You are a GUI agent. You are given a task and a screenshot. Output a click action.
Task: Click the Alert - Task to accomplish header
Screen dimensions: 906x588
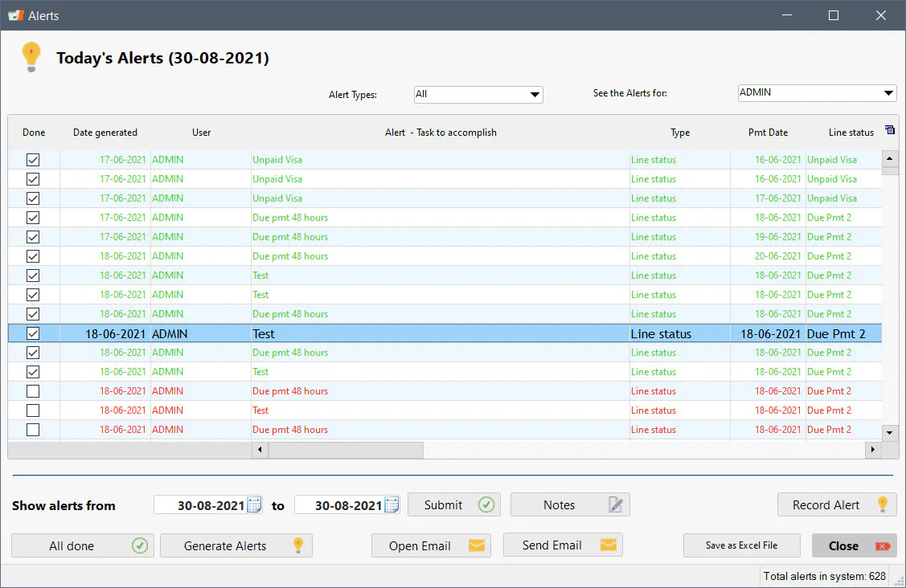(x=441, y=133)
